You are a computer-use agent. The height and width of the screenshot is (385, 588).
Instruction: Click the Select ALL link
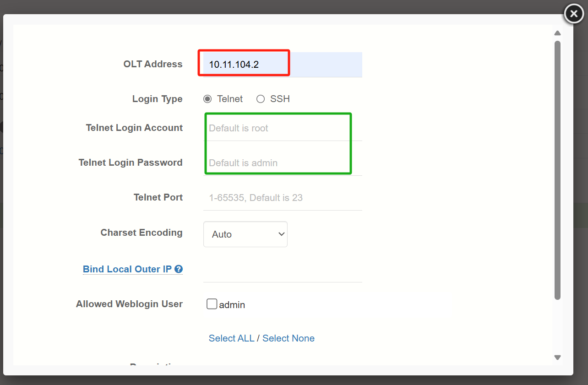click(x=231, y=338)
